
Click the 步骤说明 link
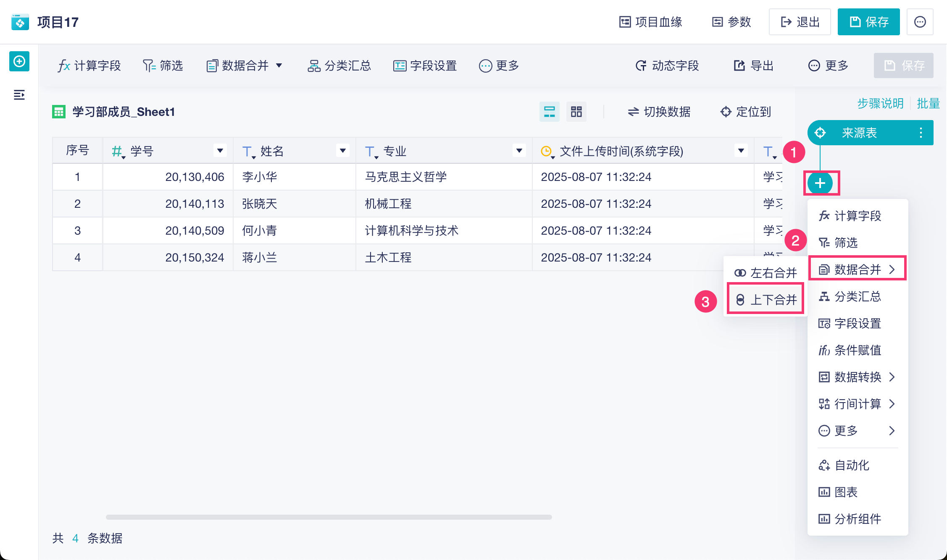pos(880,103)
